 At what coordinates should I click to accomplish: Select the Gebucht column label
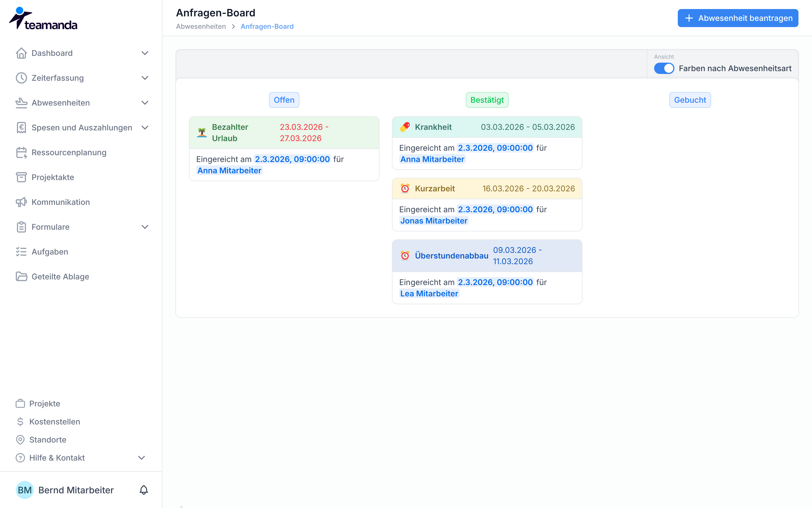click(690, 100)
